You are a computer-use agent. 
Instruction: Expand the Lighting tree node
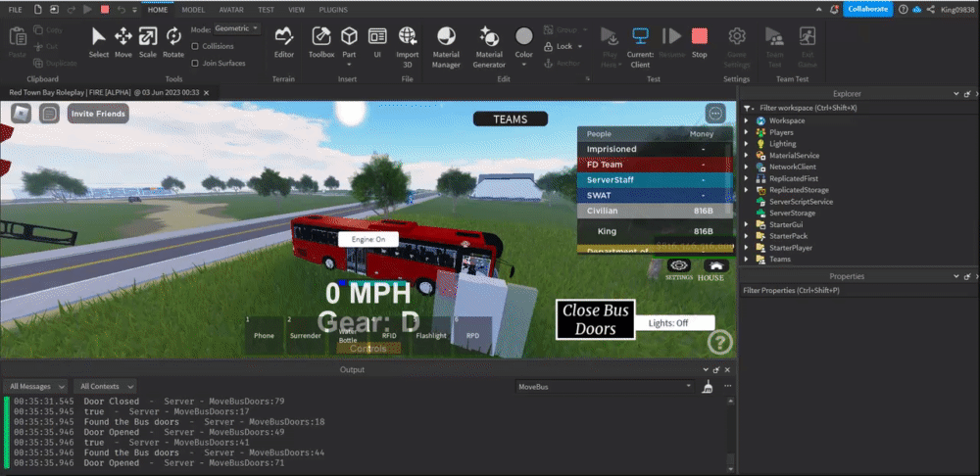pos(746,144)
